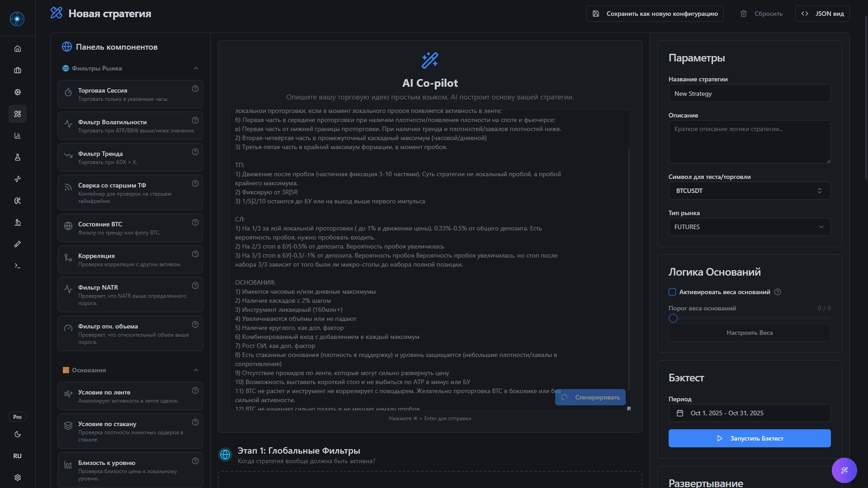This screenshot has height=488, width=868.
Task: Open BTCUSDT symbol selector
Action: pyautogui.click(x=749, y=191)
